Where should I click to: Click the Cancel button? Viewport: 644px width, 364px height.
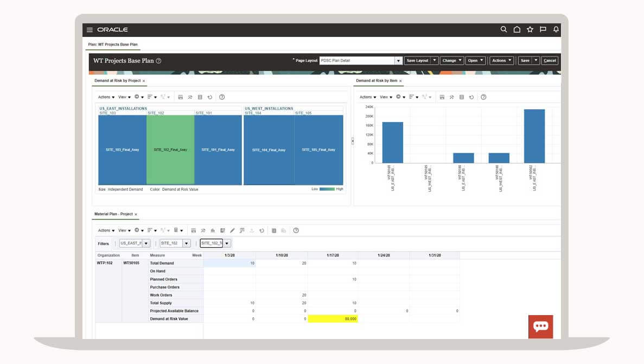pyautogui.click(x=550, y=61)
